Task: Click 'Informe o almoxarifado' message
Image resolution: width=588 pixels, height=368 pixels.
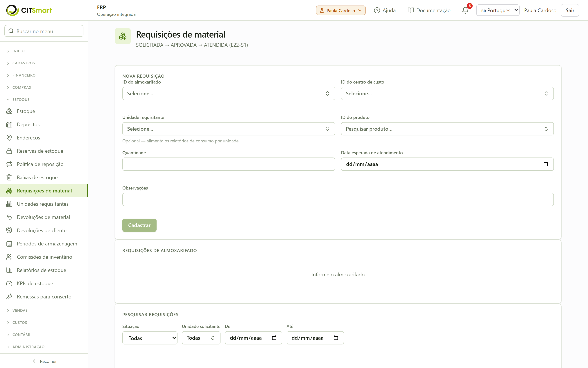Action: click(x=338, y=275)
